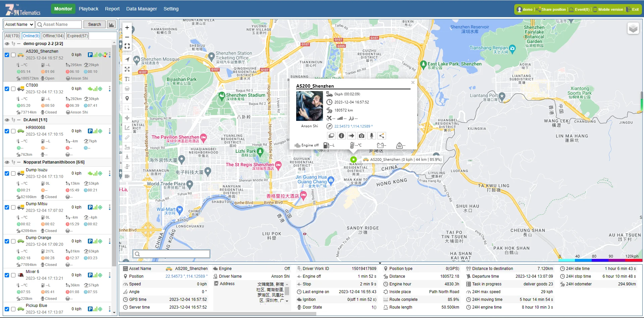Switch to the Playback menu
Image resolution: width=644 pixels, height=318 pixels.
coord(89,9)
